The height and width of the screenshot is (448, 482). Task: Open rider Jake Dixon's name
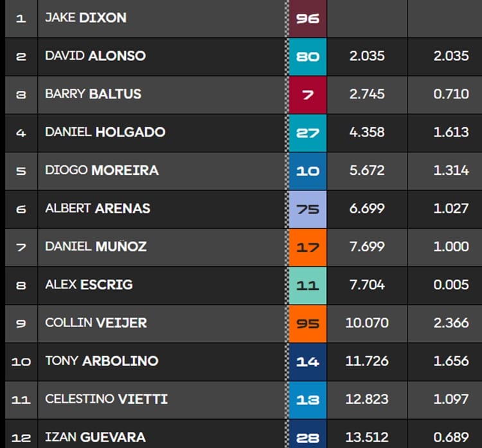85,18
